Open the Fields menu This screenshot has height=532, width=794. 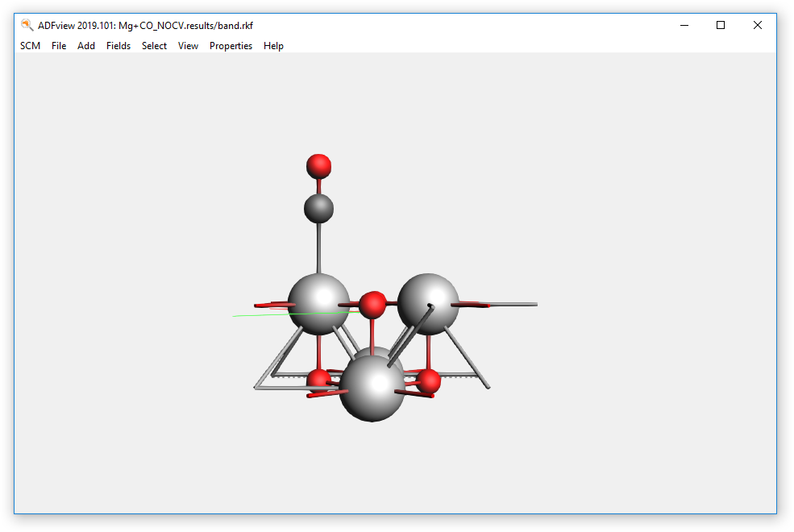pyautogui.click(x=118, y=46)
